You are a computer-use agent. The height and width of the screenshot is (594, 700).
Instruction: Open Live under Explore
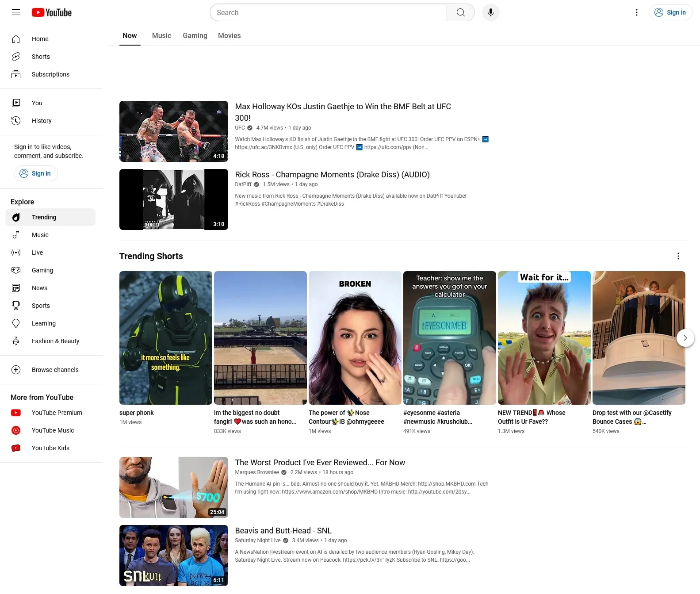pos(51,253)
